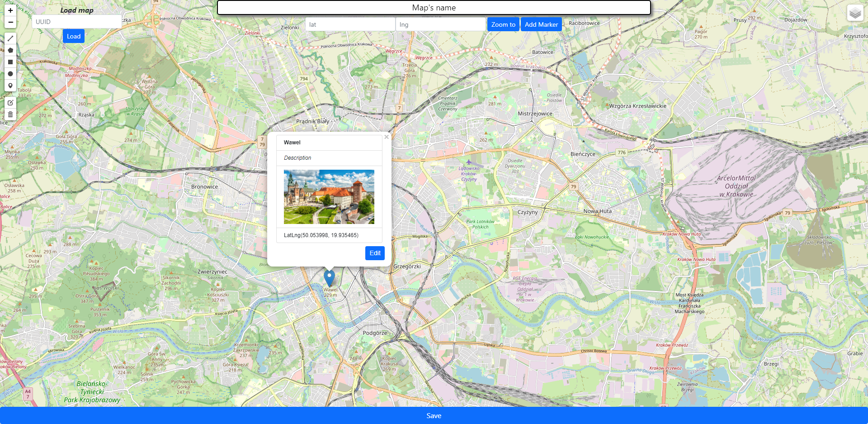The width and height of the screenshot is (868, 424).
Task: Click the LatLng coordinates text
Action: click(x=321, y=235)
